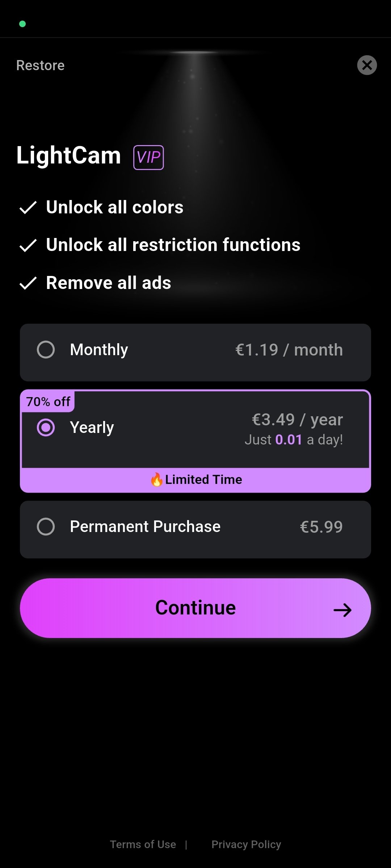Choose the Permanent Purchase radio button
This screenshot has width=391, height=868.
tap(46, 527)
